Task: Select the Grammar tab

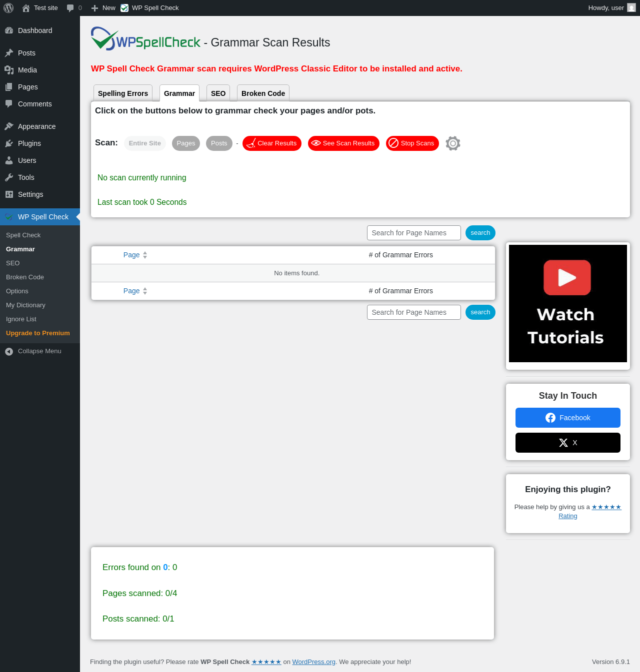Action: [179, 93]
